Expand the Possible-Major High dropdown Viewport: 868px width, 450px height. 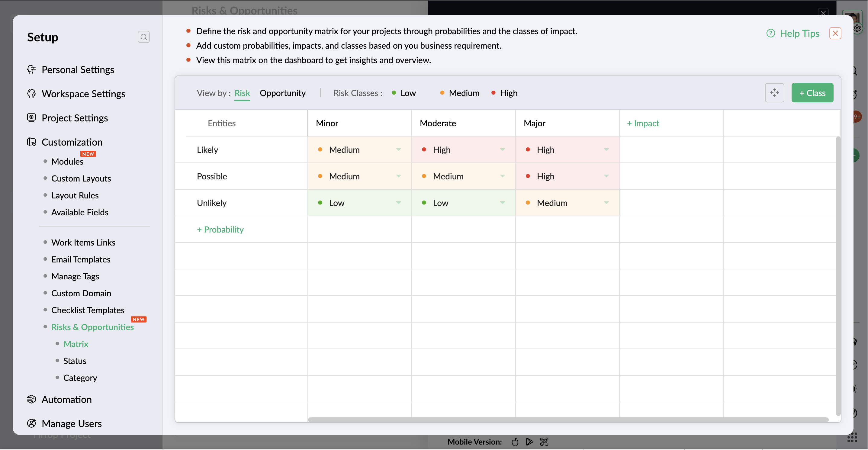tap(606, 176)
